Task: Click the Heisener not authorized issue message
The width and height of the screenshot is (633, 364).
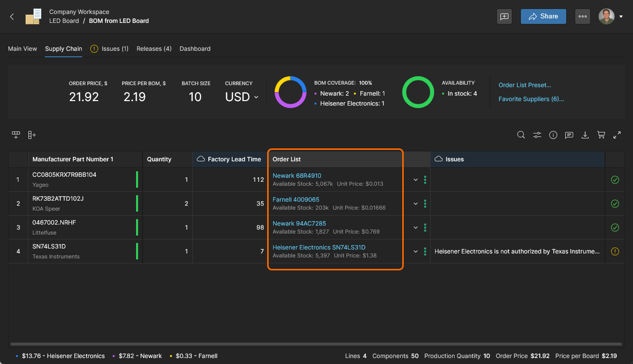Action: 517,251
